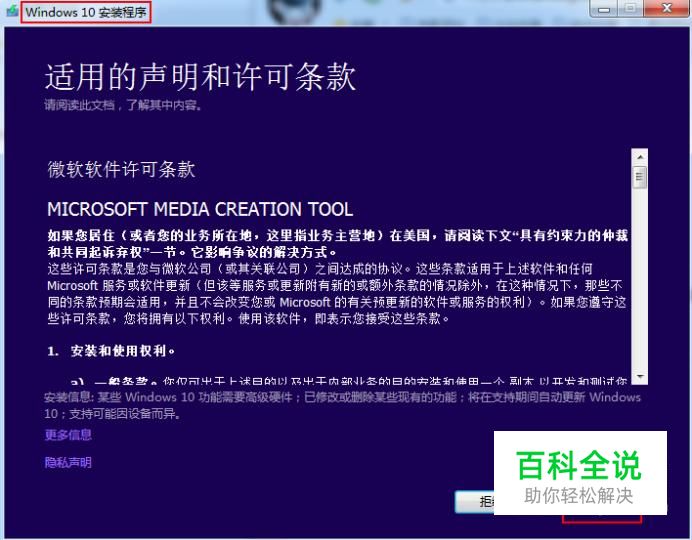This screenshot has width=692, height=540.
Task: Click the '1. 安装和使用权利' section heading
Action: [x=111, y=351]
